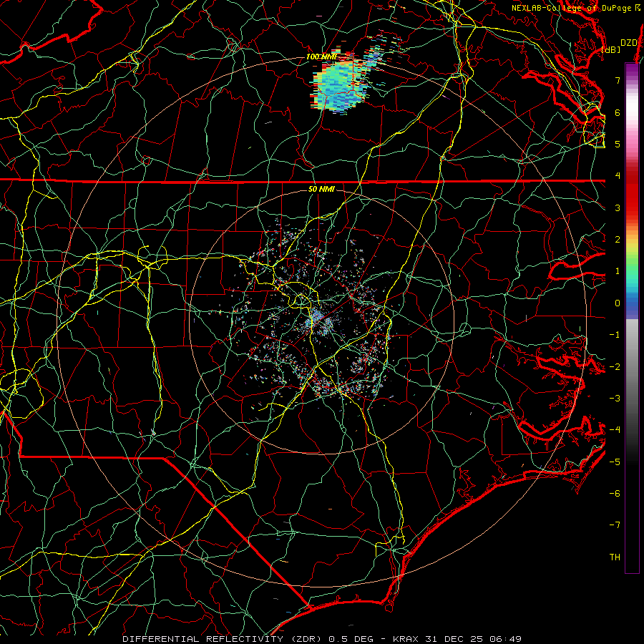
Task: Click the -2 dB tick on the color scale
Action: click(x=615, y=367)
